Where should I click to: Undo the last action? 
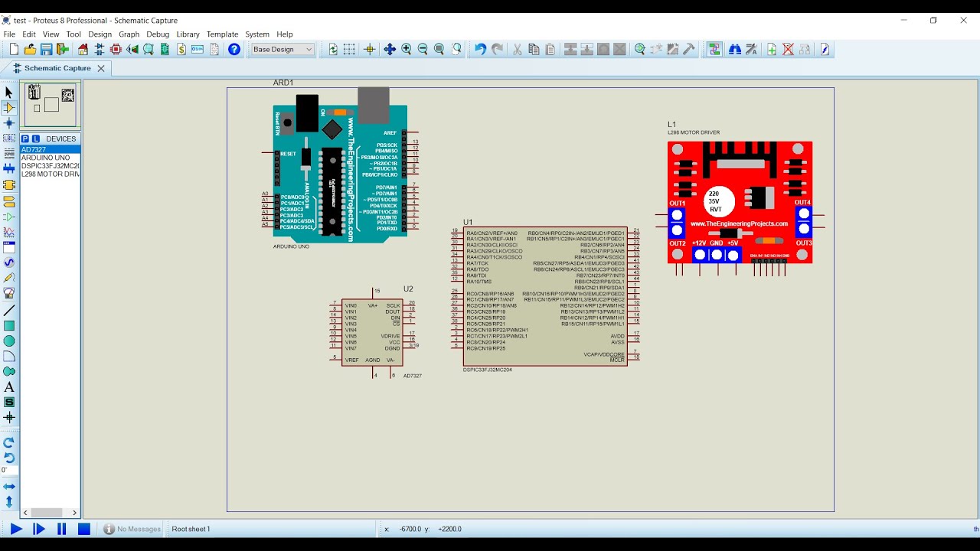tap(480, 49)
